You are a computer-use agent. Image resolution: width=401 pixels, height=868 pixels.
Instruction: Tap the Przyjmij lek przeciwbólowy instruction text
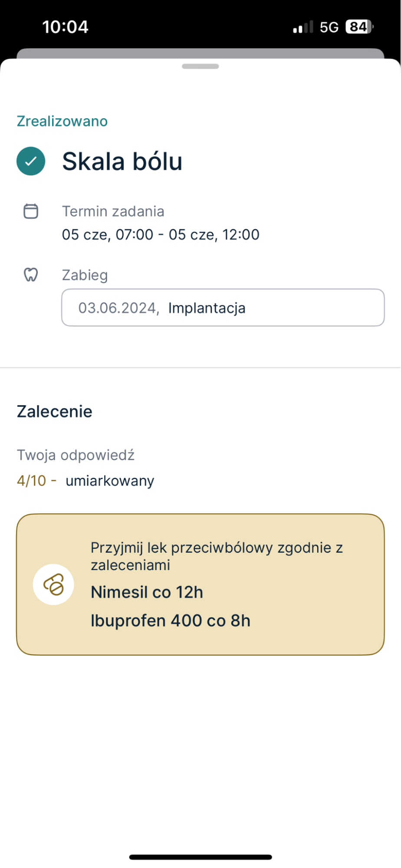tap(217, 556)
